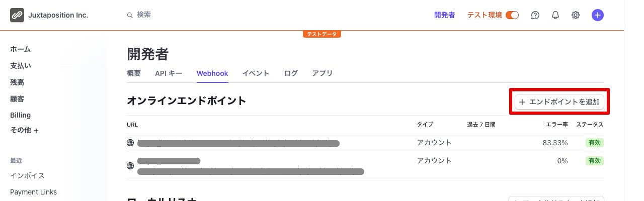The width and height of the screenshot is (644, 201).
Task: Go to 支払い in the sidebar
Action: (21, 66)
